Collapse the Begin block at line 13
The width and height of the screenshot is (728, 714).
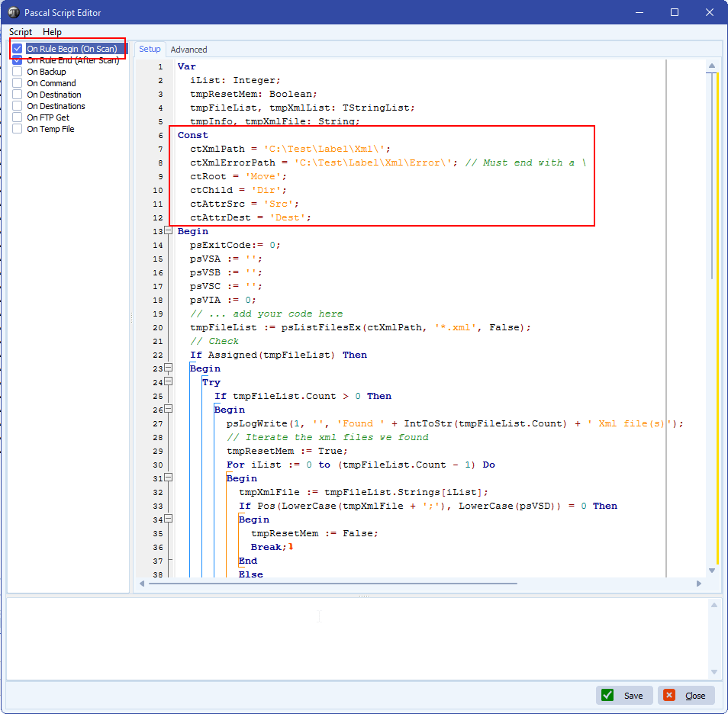169,231
